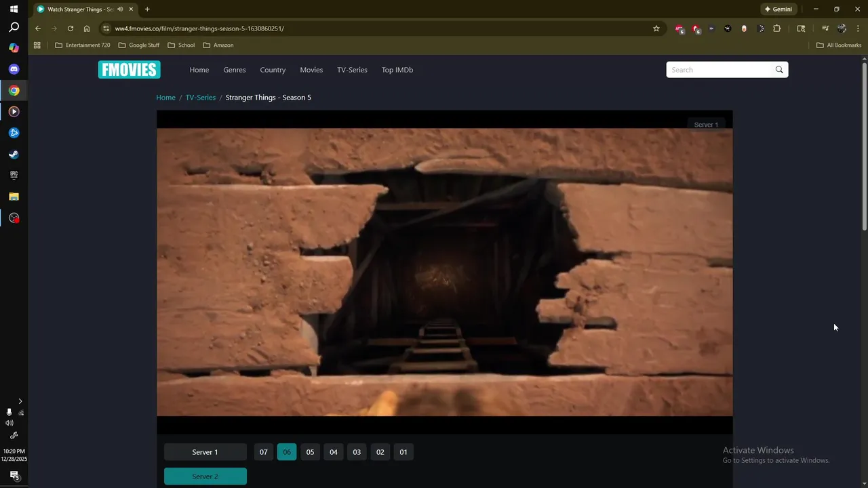
Task: Open Windows search from taskbar
Action: coord(14,28)
